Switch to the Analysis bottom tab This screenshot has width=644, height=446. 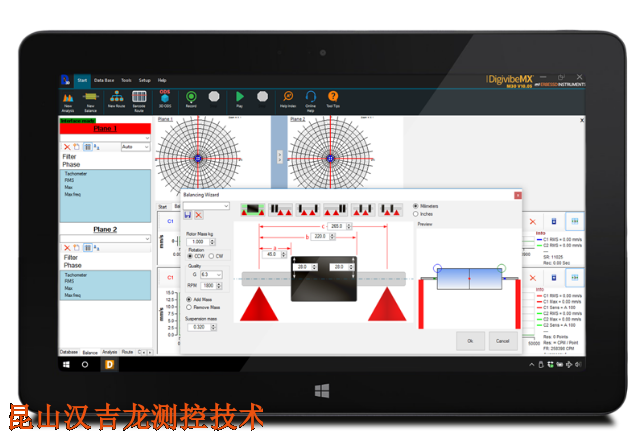[x=110, y=352]
